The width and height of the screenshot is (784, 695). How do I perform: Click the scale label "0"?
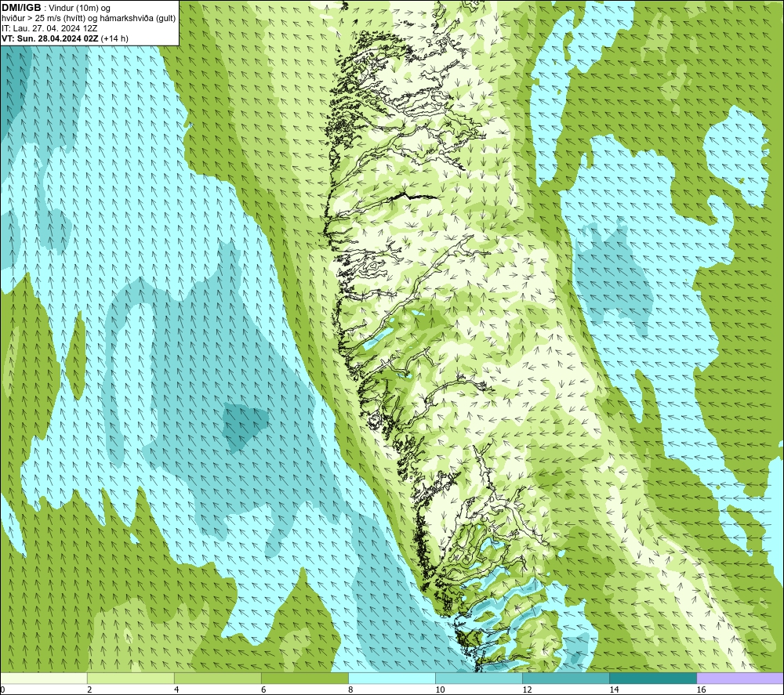tap(2, 690)
